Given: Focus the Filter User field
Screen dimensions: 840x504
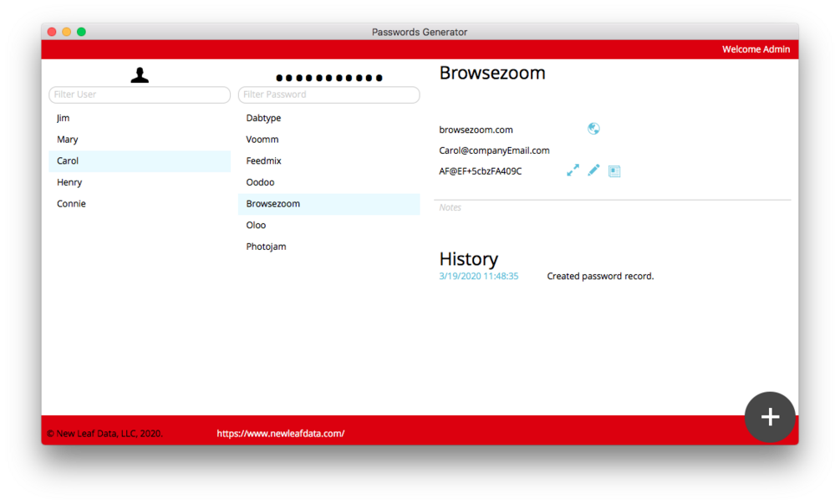Looking at the screenshot, I should click(x=140, y=94).
